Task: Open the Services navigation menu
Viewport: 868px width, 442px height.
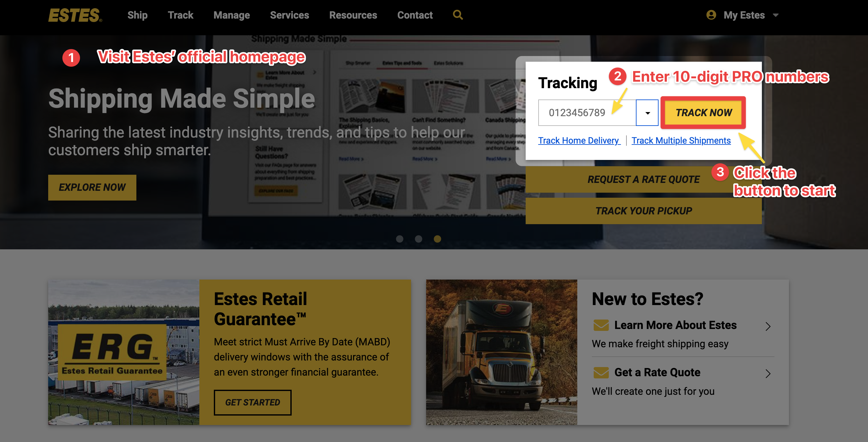Action: point(289,15)
